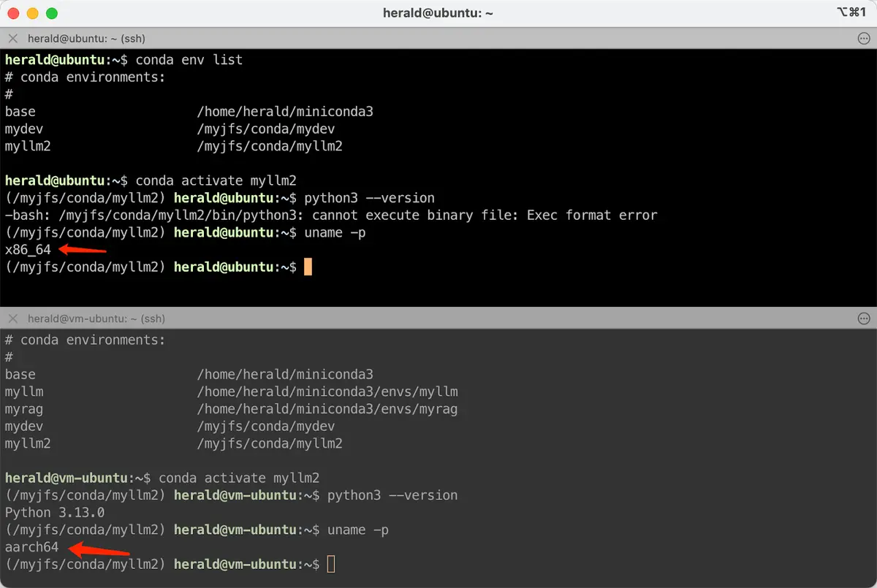
Task: Click 'conda activate myllm2' in the bottom pane
Action: click(x=239, y=478)
